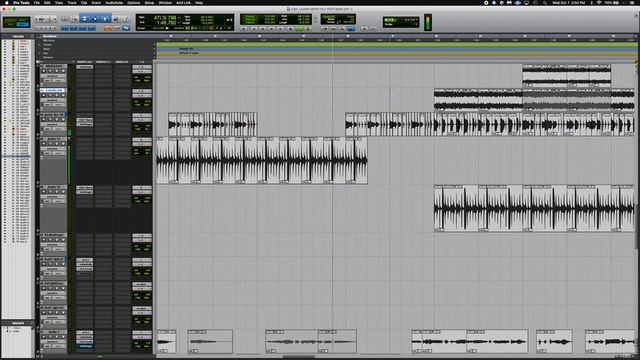Click the Audio 11 track name
This screenshot has height=360, width=640.
click(x=54, y=139)
